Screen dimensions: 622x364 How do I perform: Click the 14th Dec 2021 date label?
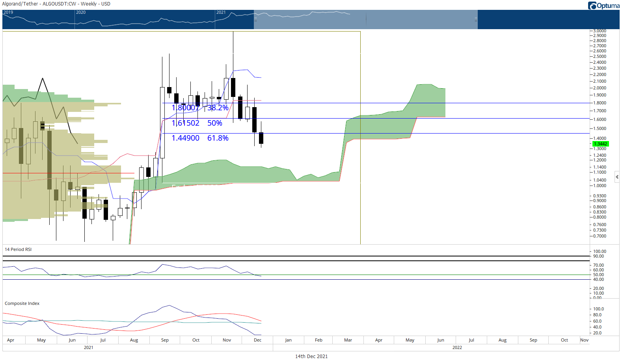(311, 356)
